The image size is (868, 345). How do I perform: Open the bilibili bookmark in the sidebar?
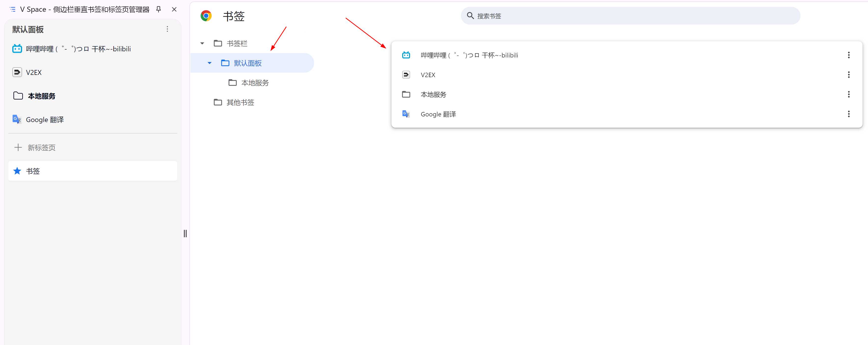78,49
